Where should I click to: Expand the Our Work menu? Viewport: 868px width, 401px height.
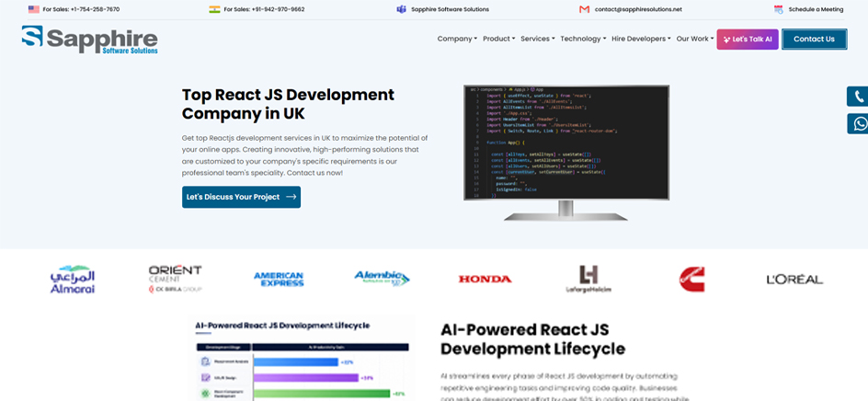tap(695, 39)
